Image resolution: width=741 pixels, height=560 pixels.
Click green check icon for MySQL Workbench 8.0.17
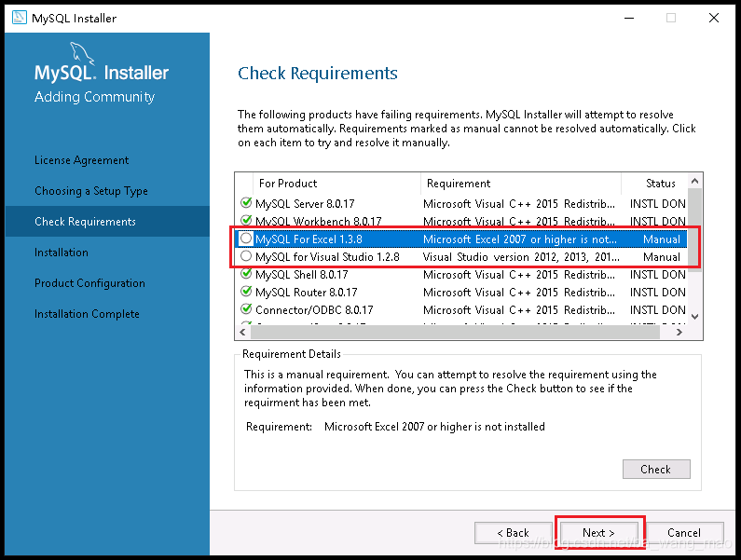[246, 221]
